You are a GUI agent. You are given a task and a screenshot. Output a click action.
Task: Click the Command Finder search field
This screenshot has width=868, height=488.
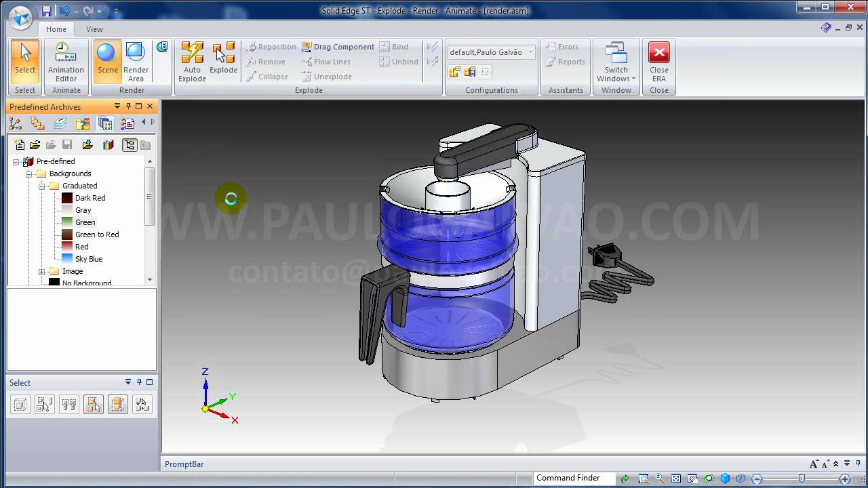coord(574,478)
